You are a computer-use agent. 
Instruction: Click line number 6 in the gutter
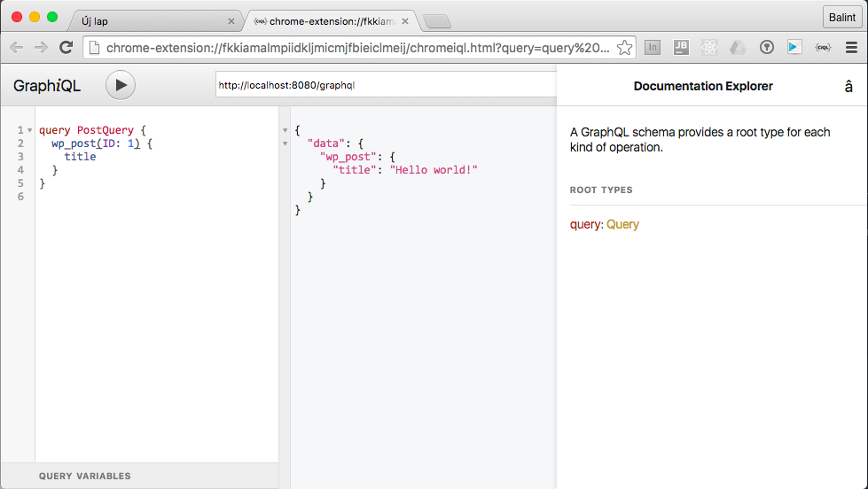point(20,197)
